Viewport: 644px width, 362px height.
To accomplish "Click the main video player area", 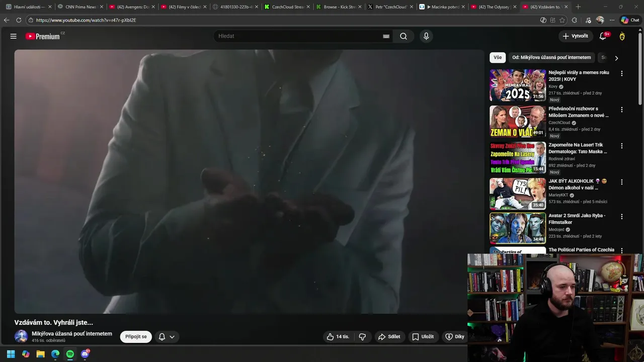I will click(249, 182).
